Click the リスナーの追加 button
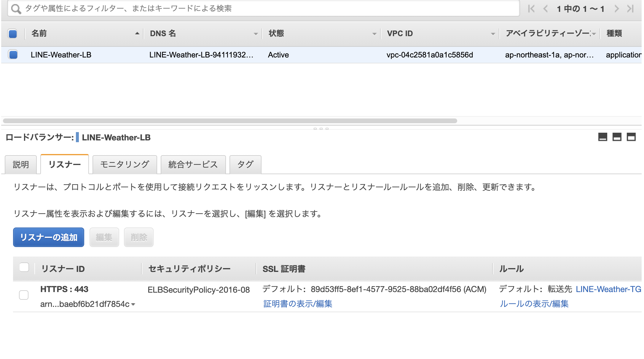The width and height of the screenshot is (644, 359). click(48, 237)
